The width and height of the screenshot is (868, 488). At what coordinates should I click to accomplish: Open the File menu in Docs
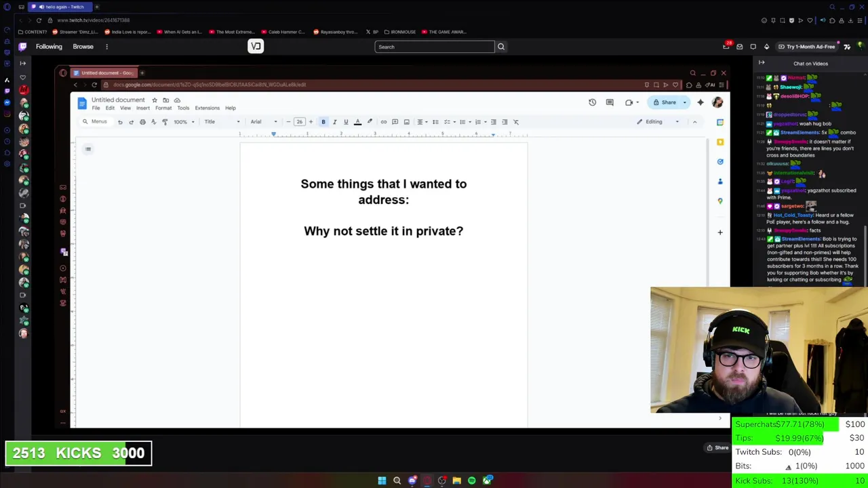[96, 108]
